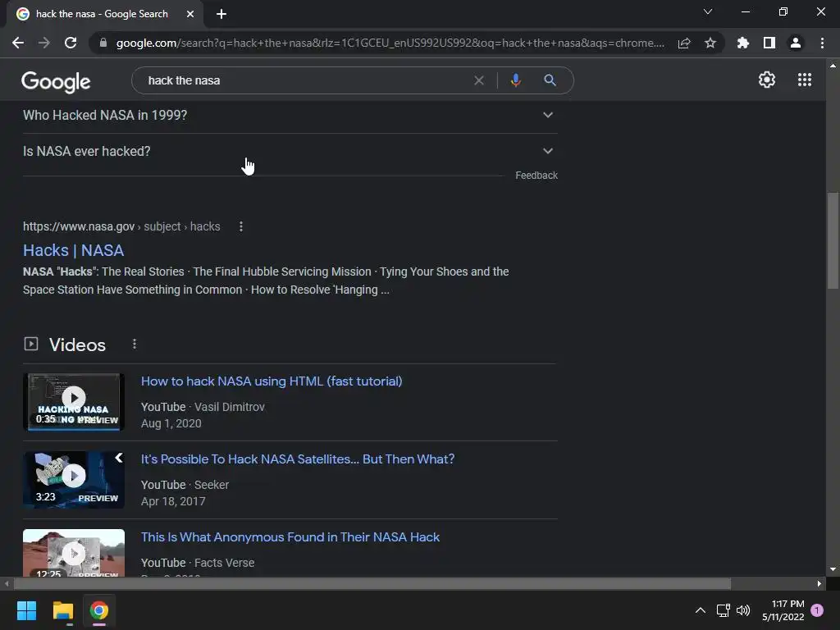Click the Seeker channel name
This screenshot has height=630, width=840.
(x=212, y=485)
